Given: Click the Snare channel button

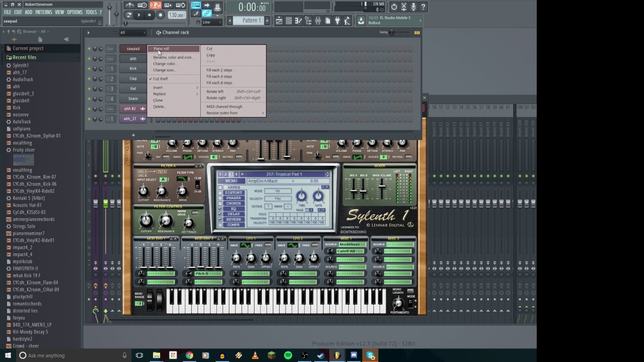Looking at the screenshot, I should (x=133, y=99).
